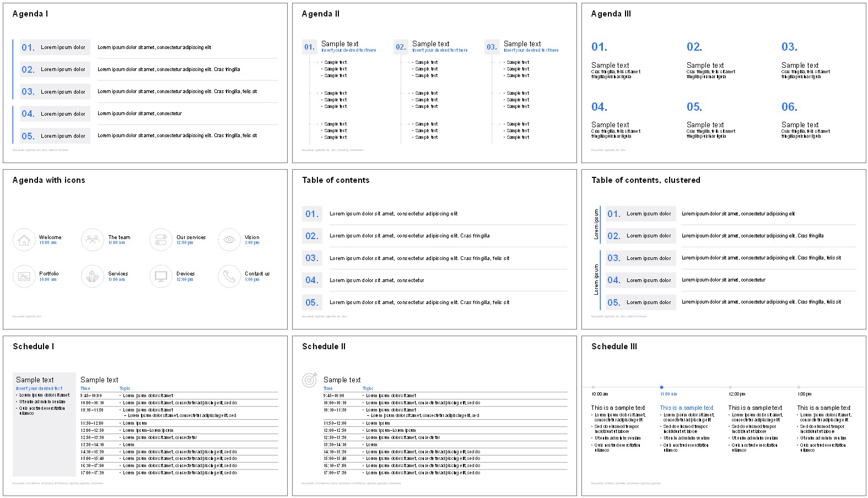The image size is (868, 498).
Task: Click the phone icon beside Contact us
Action: [x=229, y=277]
